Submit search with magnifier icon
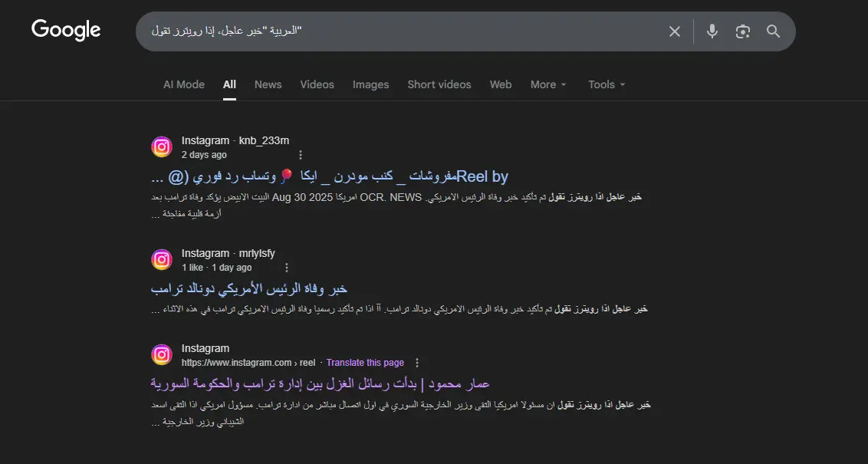868x464 pixels. click(774, 31)
